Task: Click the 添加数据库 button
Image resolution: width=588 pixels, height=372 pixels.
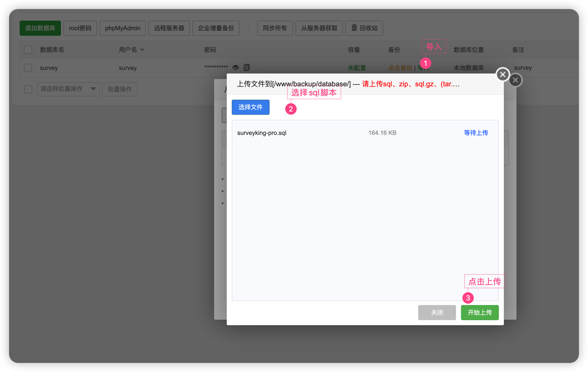Action: (40, 28)
